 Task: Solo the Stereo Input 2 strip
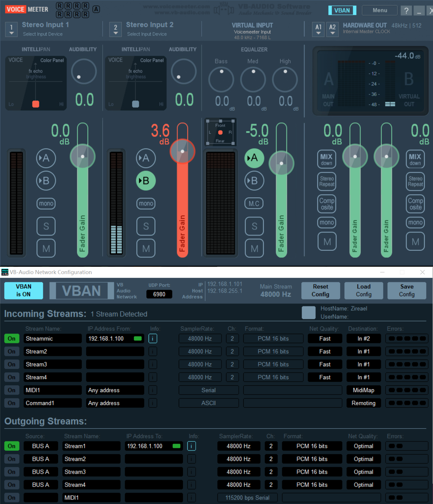[x=146, y=226]
